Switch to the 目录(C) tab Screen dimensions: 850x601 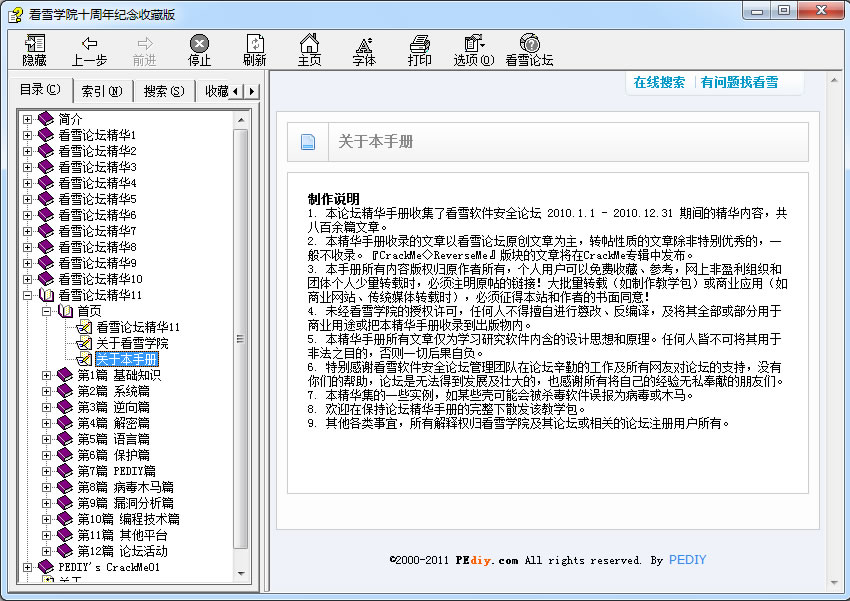[40, 89]
